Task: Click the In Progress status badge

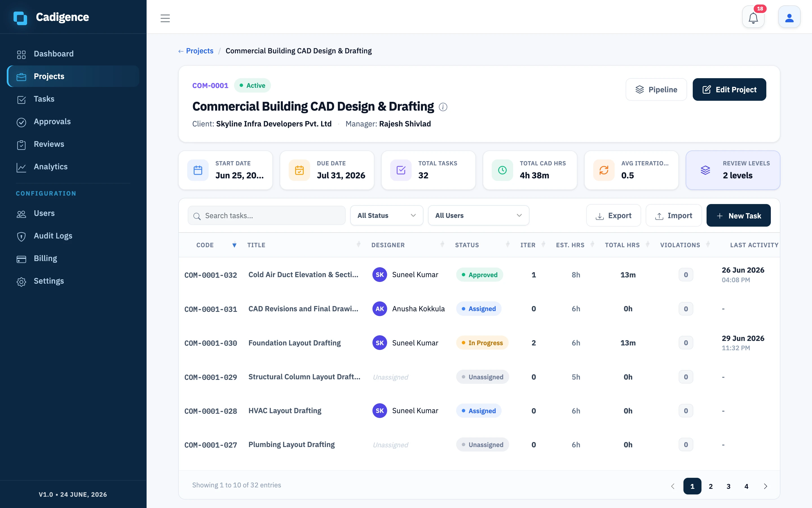Action: (x=482, y=343)
